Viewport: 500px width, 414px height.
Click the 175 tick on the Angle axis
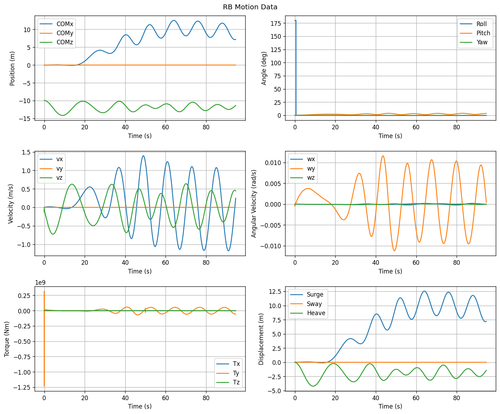[x=277, y=23]
